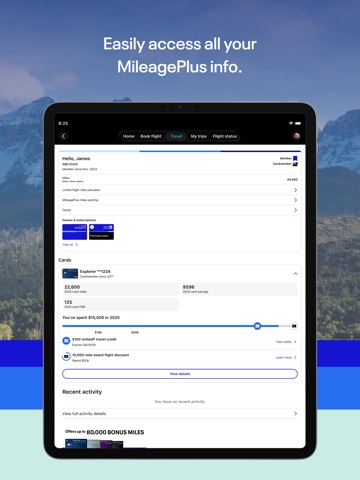Collapse the Explorer card section chevron
This screenshot has height=480, width=360.
pos(295,274)
